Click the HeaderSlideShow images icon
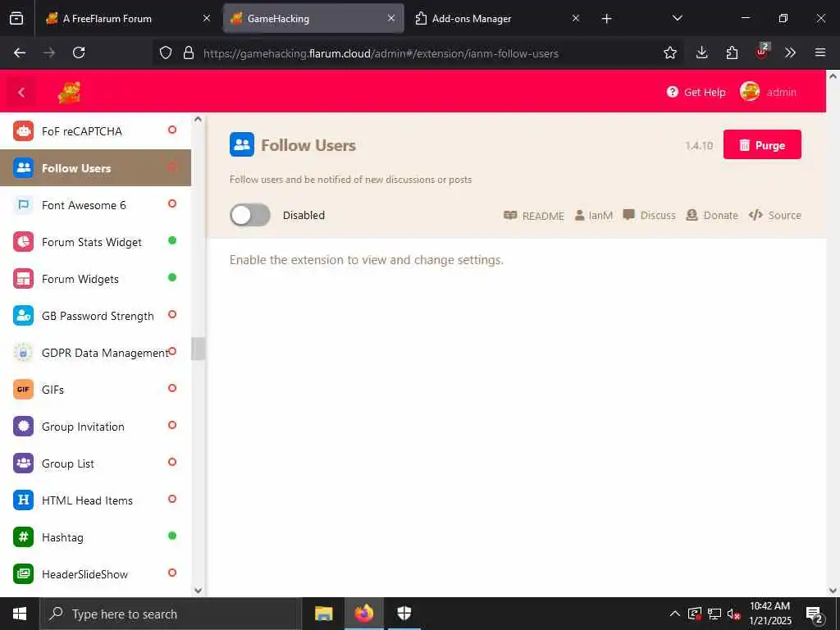 [23, 573]
